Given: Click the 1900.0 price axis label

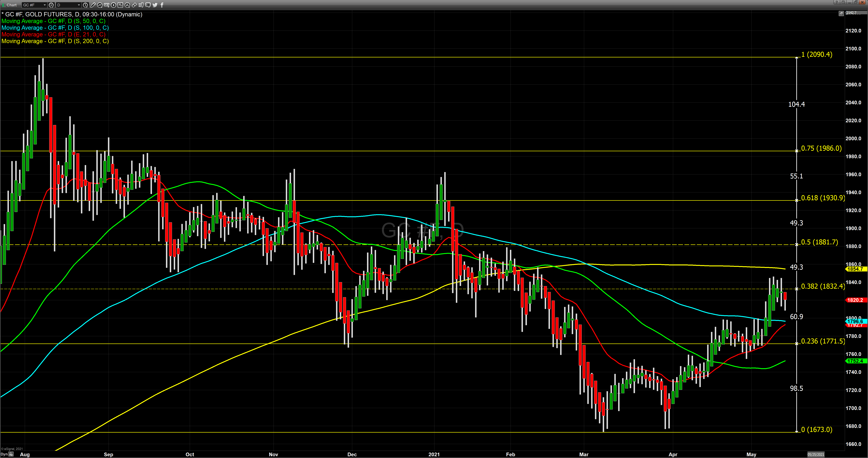Looking at the screenshot, I should (x=853, y=229).
